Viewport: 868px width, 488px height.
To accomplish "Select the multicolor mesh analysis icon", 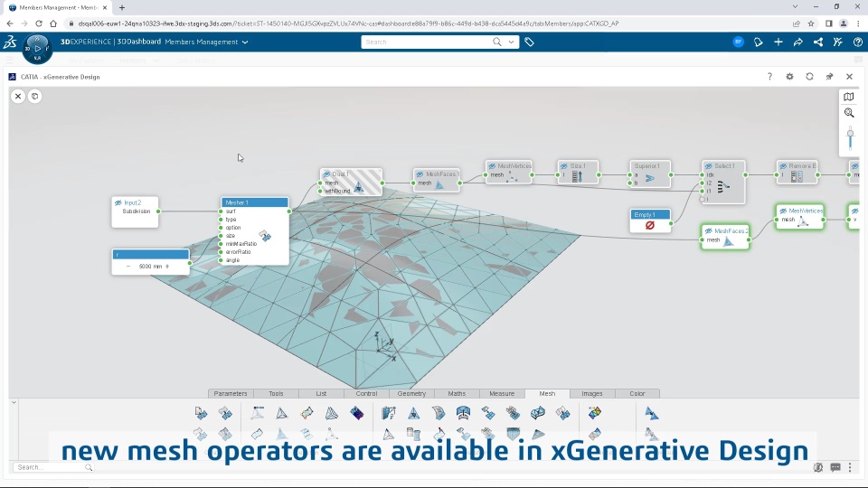I will pyautogui.click(x=595, y=413).
